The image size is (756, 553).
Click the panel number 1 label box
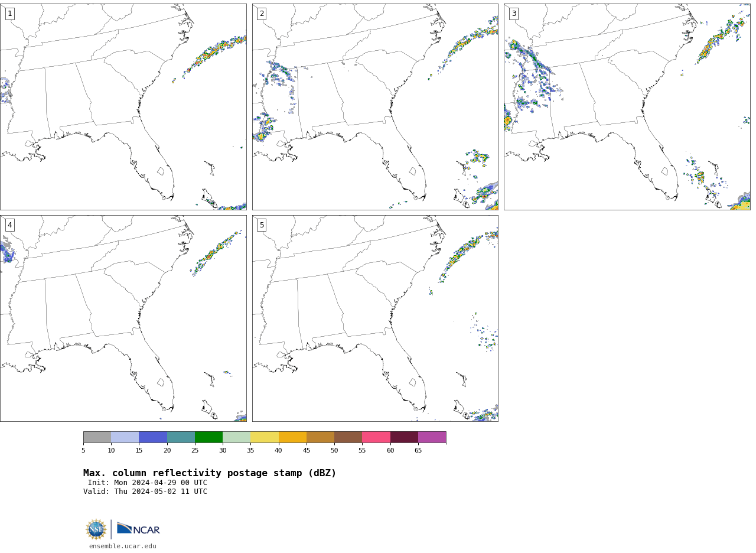9,14
